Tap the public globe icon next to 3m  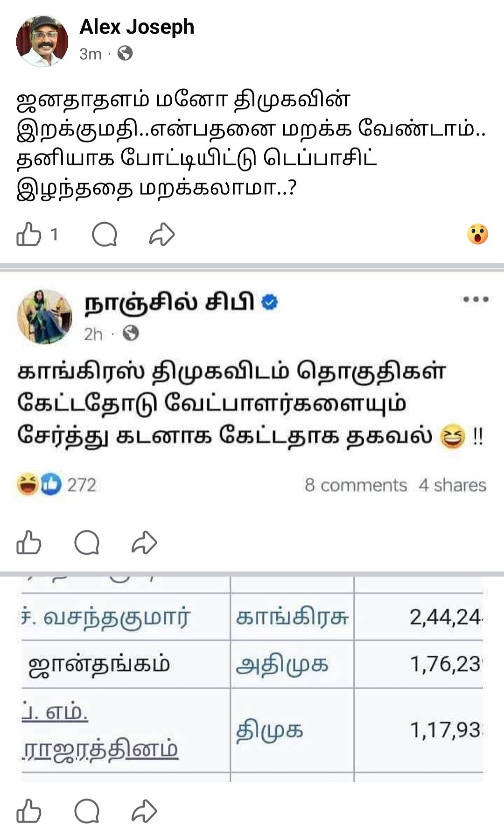pyautogui.click(x=125, y=54)
